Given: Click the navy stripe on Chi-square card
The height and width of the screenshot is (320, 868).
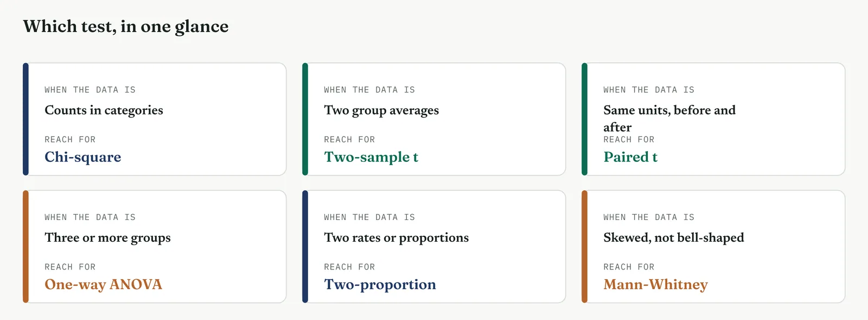Looking at the screenshot, I should tap(25, 119).
